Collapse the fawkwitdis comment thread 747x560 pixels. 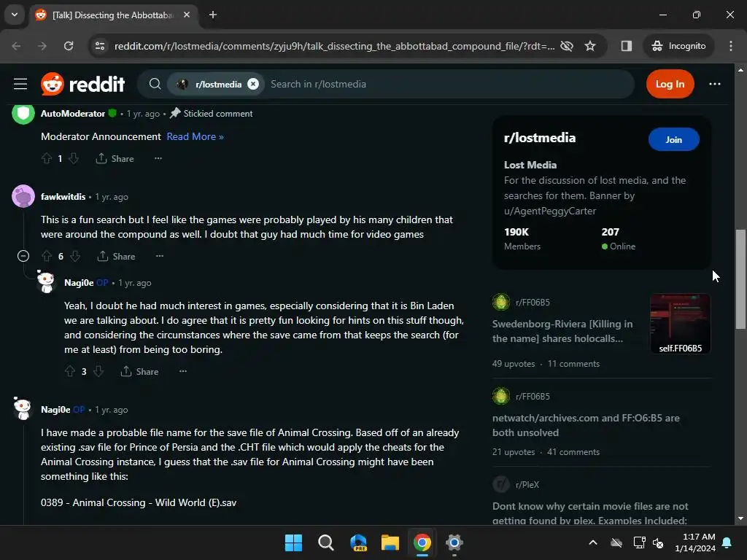coord(23,256)
